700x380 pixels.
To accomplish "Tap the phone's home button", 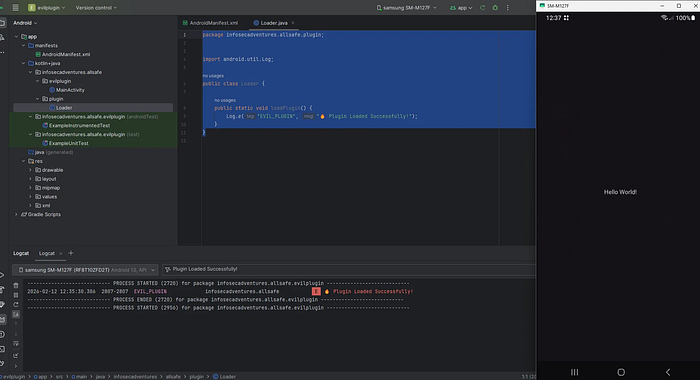I will [621, 372].
